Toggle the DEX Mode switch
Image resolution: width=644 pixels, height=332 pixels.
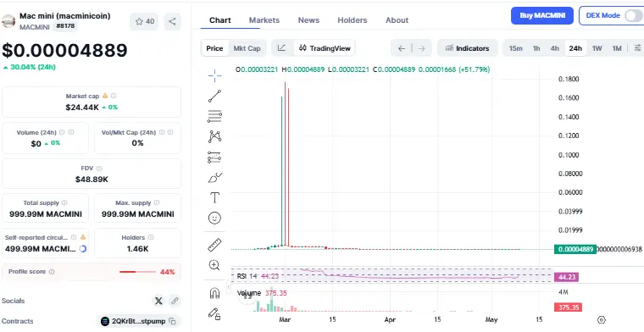click(633, 15)
